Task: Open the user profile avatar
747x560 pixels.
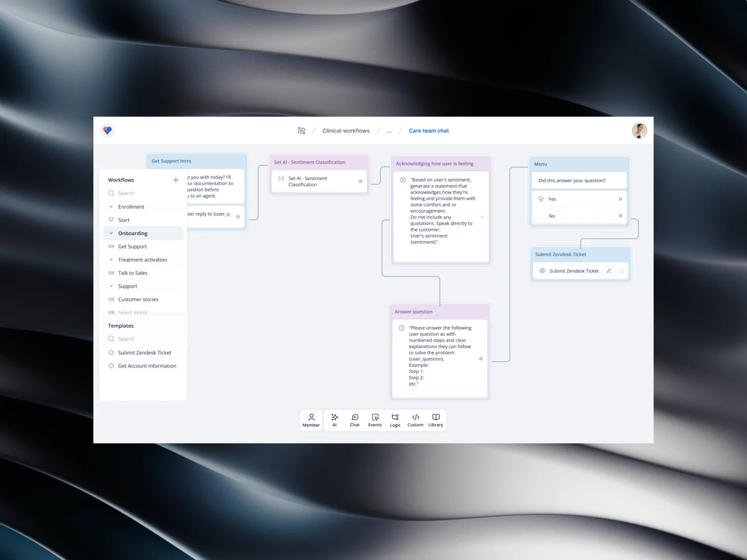Action: coord(639,131)
